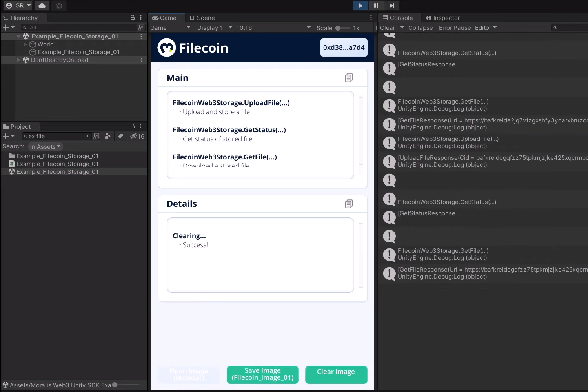The width and height of the screenshot is (588, 392).
Task: Open Unity Cloud services icon
Action: click(x=42, y=5)
